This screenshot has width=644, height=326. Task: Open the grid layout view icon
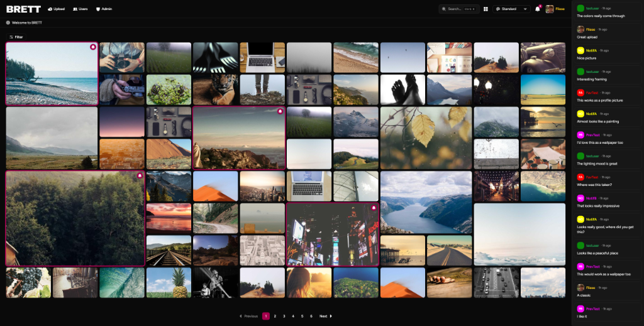pos(486,9)
